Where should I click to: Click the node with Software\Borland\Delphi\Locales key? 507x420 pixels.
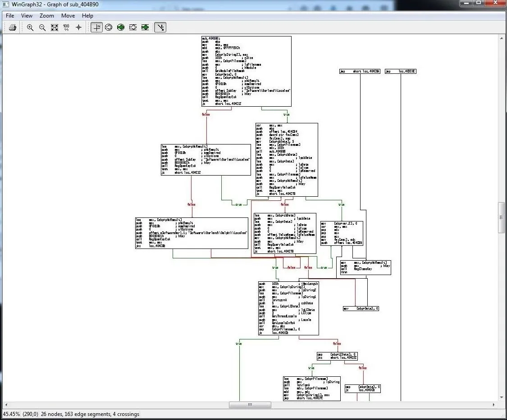click(x=192, y=233)
